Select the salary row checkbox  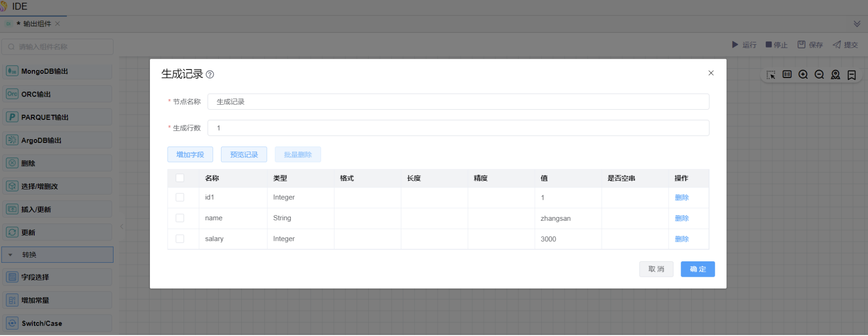point(180,238)
